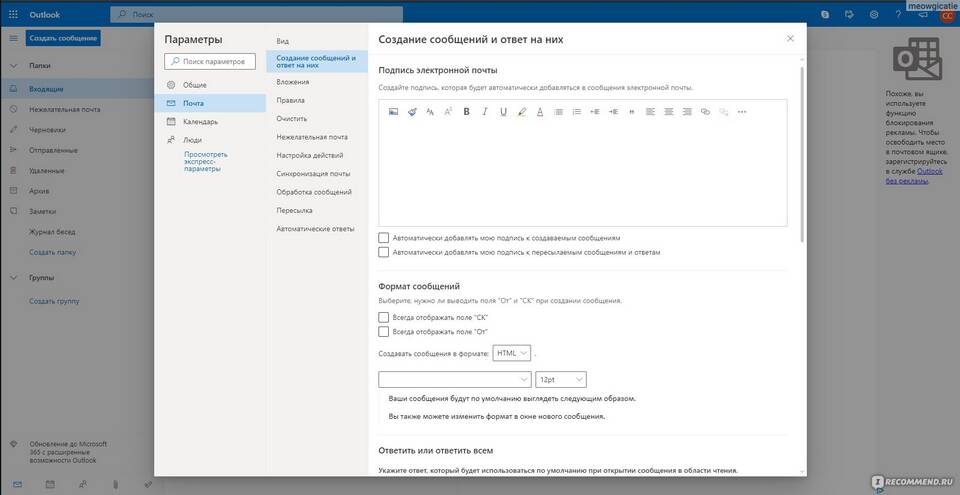Expand the 12pt font size dropdown
The width and height of the screenshot is (960, 495).
click(x=560, y=380)
